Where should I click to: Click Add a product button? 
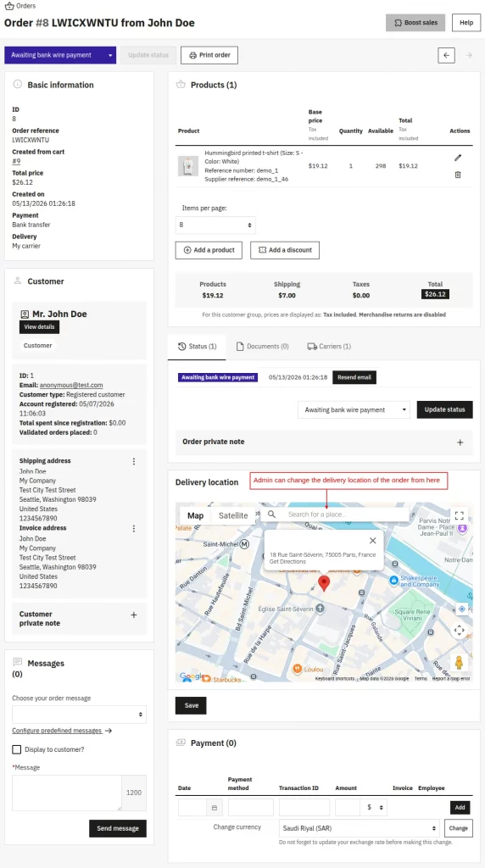(209, 250)
